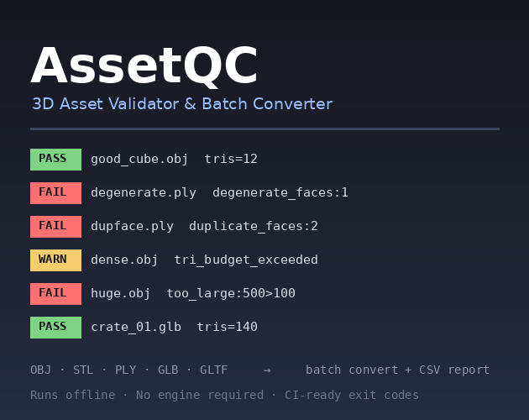Click the OBJ format label
The image size is (529, 420).
[x=41, y=370]
